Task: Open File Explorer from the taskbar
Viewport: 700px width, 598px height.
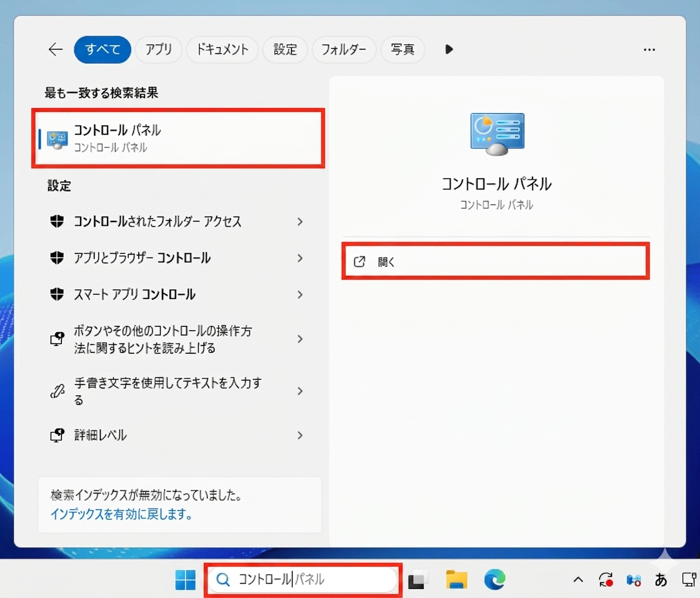Action: (456, 580)
